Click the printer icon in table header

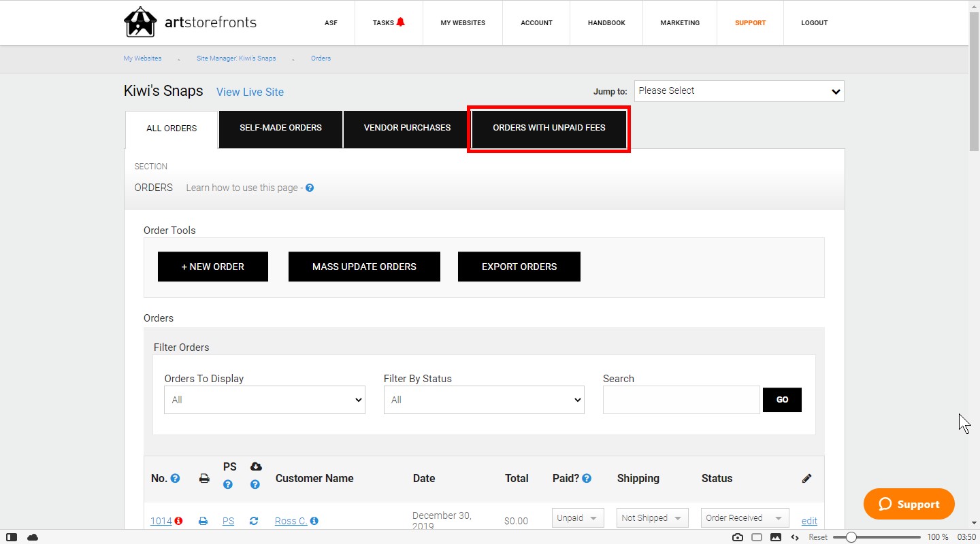point(203,479)
